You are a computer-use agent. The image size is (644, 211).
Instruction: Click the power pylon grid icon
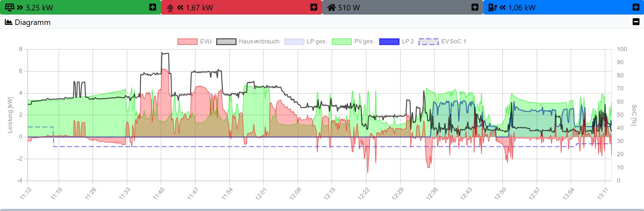point(170,8)
